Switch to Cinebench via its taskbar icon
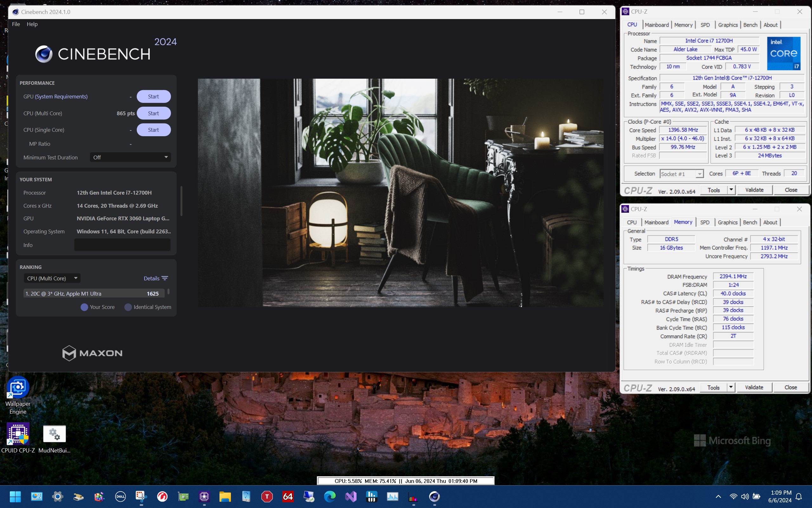This screenshot has width=812, height=508. 435,496
